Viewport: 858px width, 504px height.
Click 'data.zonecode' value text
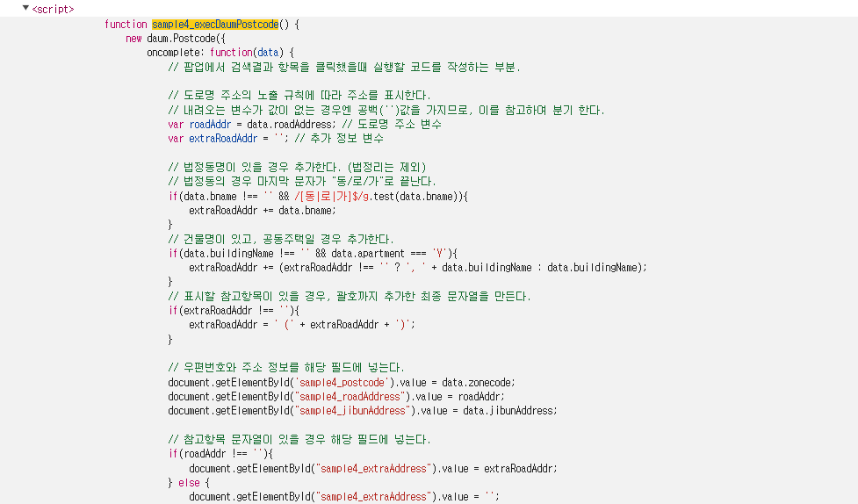477,383
